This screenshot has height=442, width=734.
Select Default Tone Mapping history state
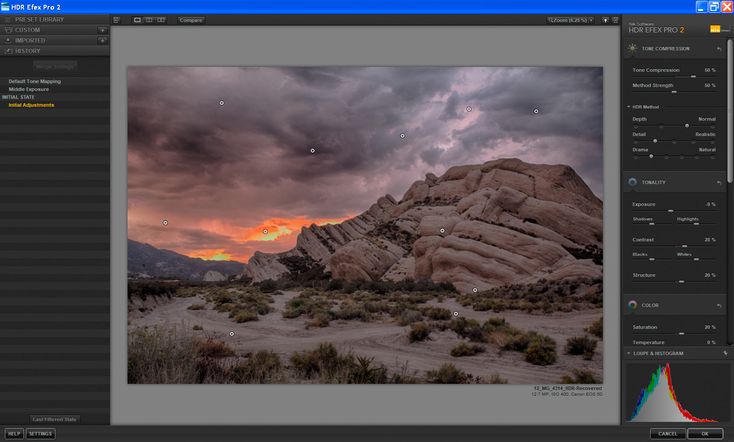tap(34, 80)
